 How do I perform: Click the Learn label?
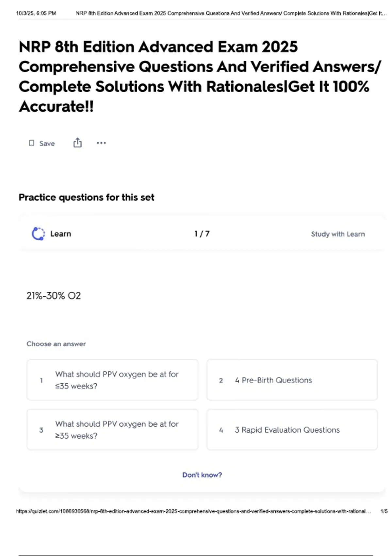(60, 234)
